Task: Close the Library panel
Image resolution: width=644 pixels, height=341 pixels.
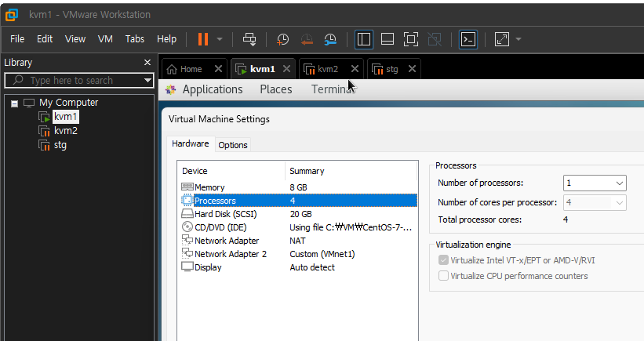Action: [x=147, y=63]
